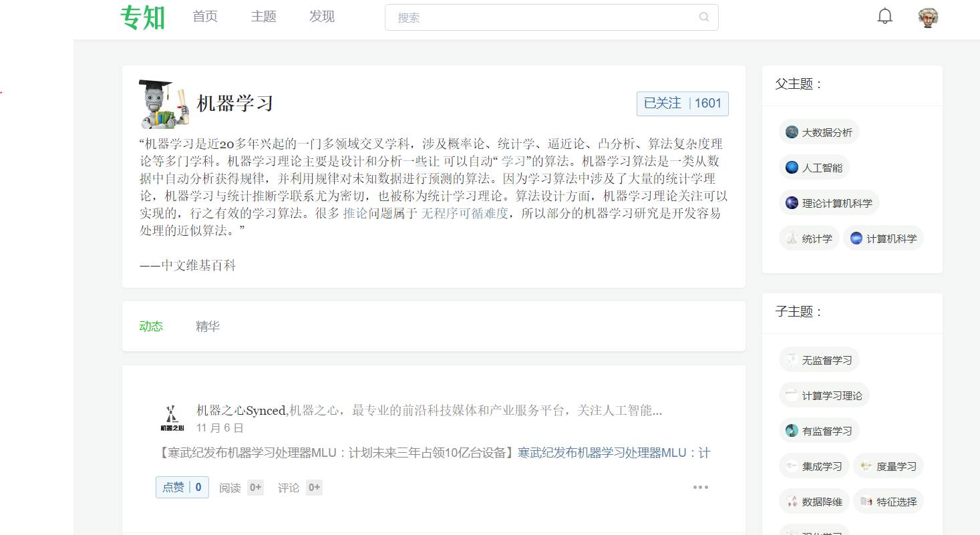Click the 专知 site logo
Viewport: 980px width, 535px height.
pos(142,17)
